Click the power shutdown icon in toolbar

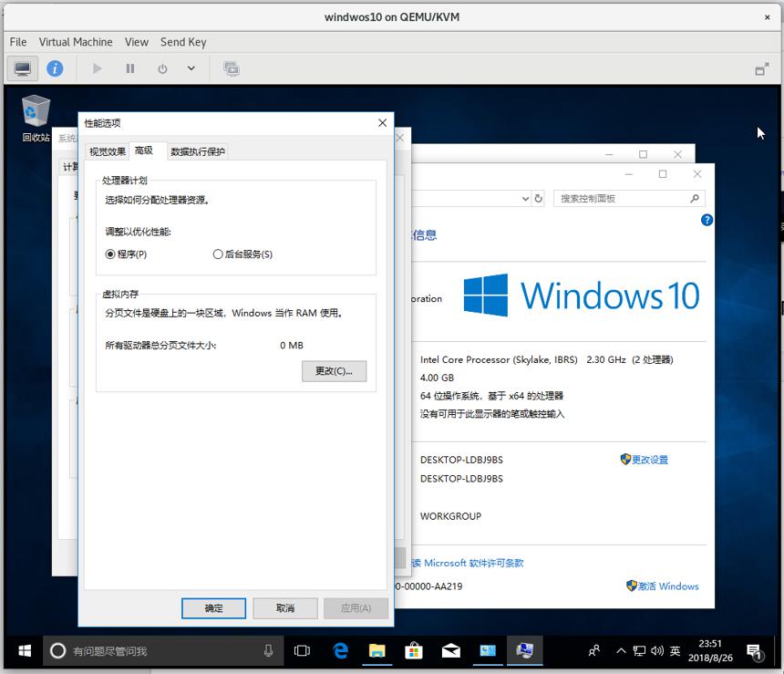pos(162,68)
